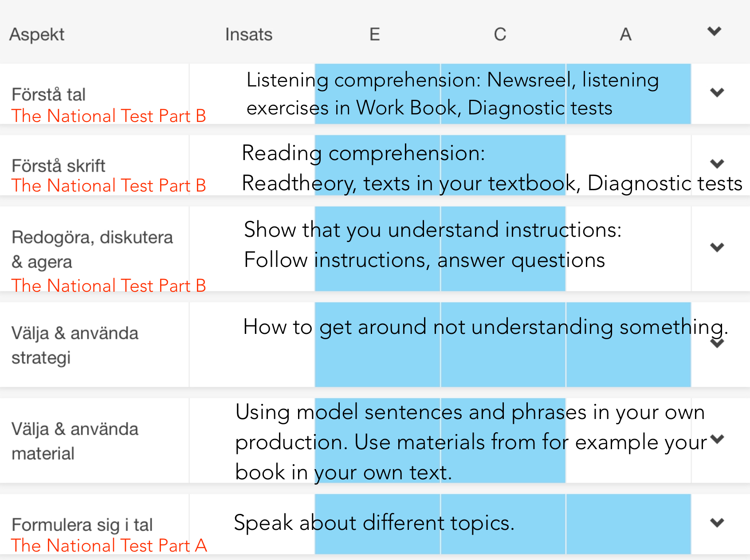Open National Test Part B under Förstå skrift
Screen dimensions: 750x560
[109, 185]
